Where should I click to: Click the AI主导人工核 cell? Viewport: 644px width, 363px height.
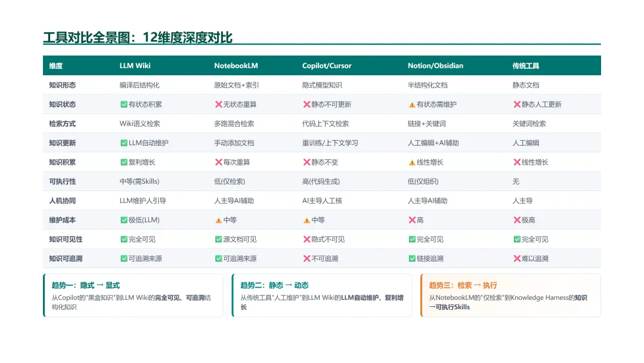pos(323,201)
